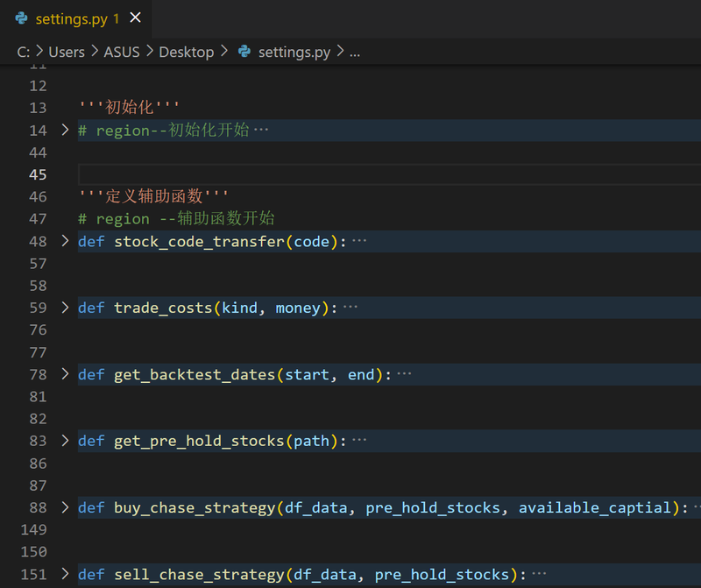Close the settings.py tab

click(x=135, y=18)
